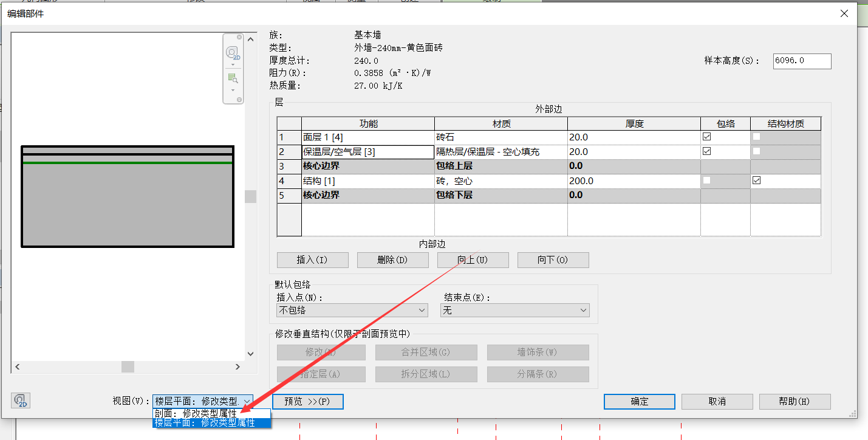The image size is (868, 440).
Task: Toggle 结构材质 checkbox for 结构 [1] row
Action: [x=756, y=180]
